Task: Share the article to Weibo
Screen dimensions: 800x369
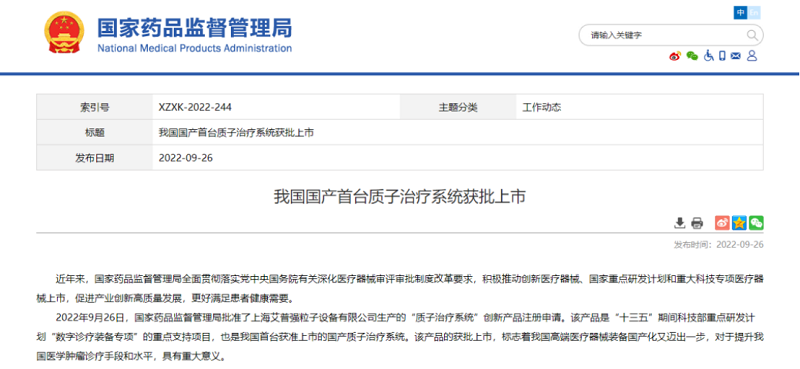Action: tap(722, 223)
